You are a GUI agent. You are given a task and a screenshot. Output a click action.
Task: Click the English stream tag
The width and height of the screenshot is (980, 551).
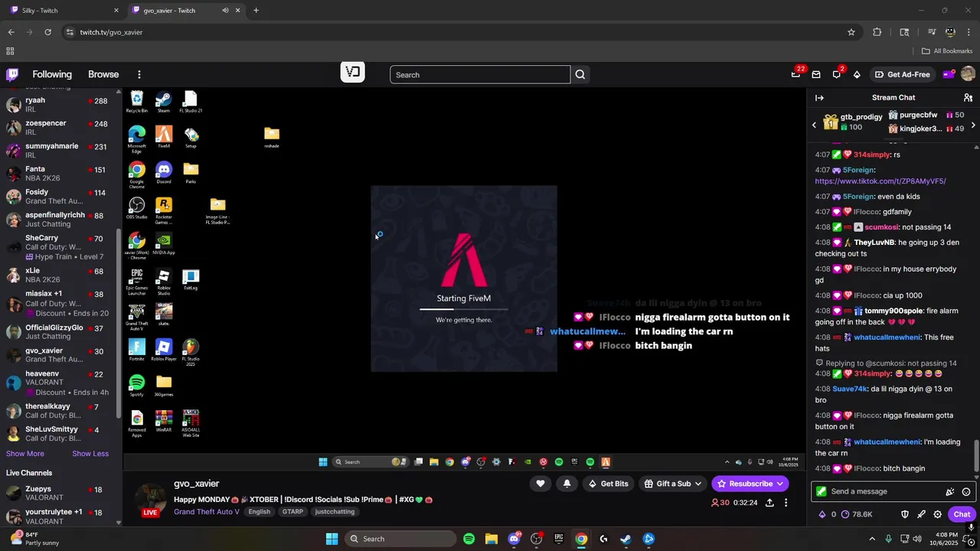259,512
